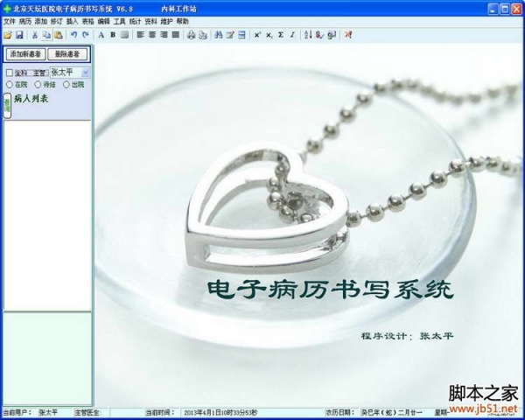Click the user checkmark icon
Screen dimensions: 525x420
coord(319,35)
